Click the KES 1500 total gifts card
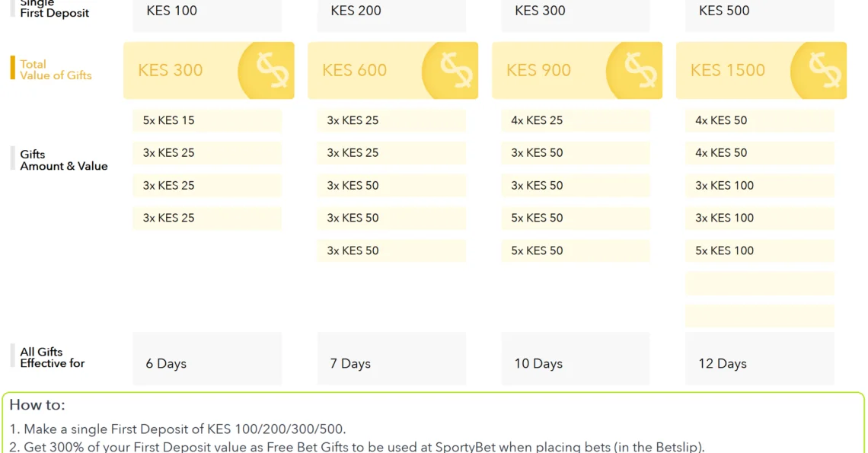This screenshot has width=868, height=453. point(761,70)
